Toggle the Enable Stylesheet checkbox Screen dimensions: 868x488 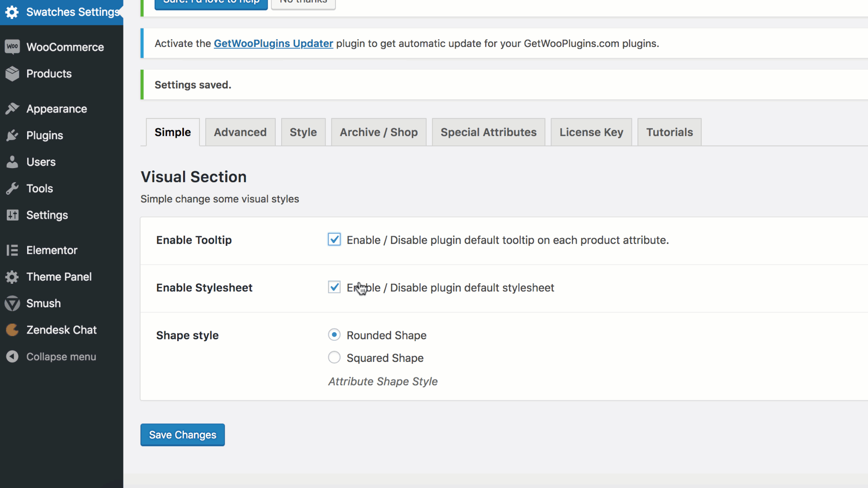coord(334,287)
